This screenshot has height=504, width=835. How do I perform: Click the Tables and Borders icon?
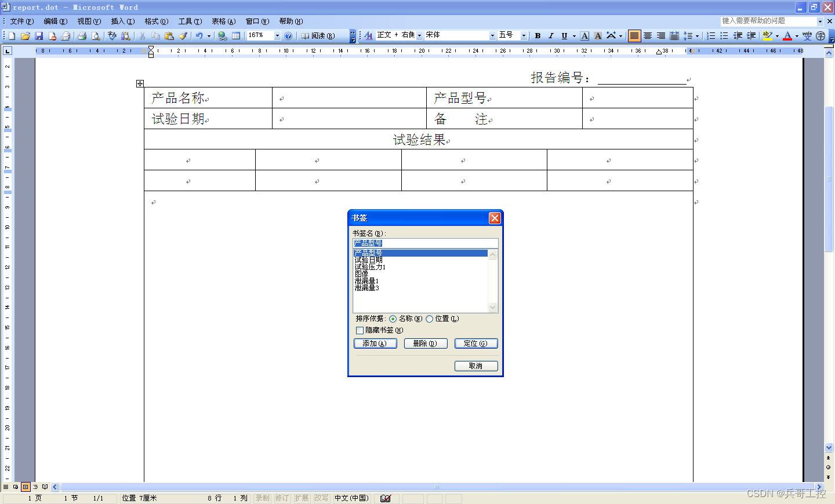click(x=236, y=36)
